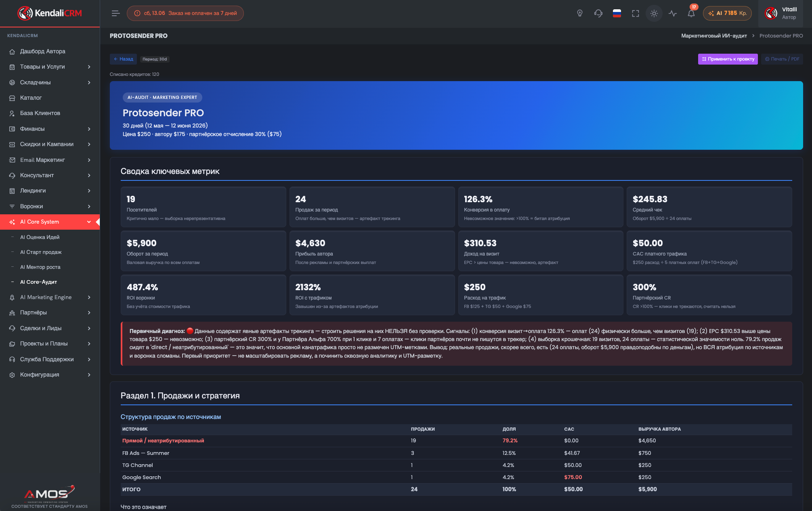
Task: Click the ВЫРУЧКА АВТОРА column header
Action: point(659,429)
